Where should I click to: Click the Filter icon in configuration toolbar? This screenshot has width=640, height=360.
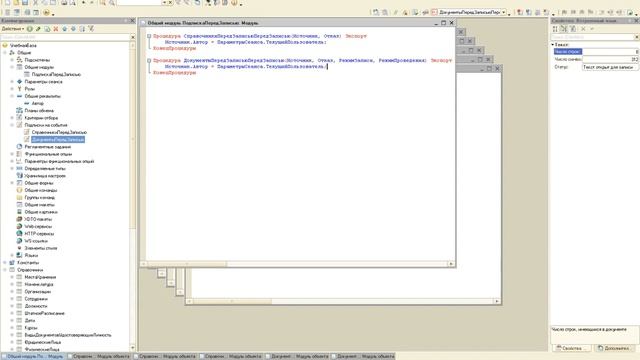tap(91, 29)
